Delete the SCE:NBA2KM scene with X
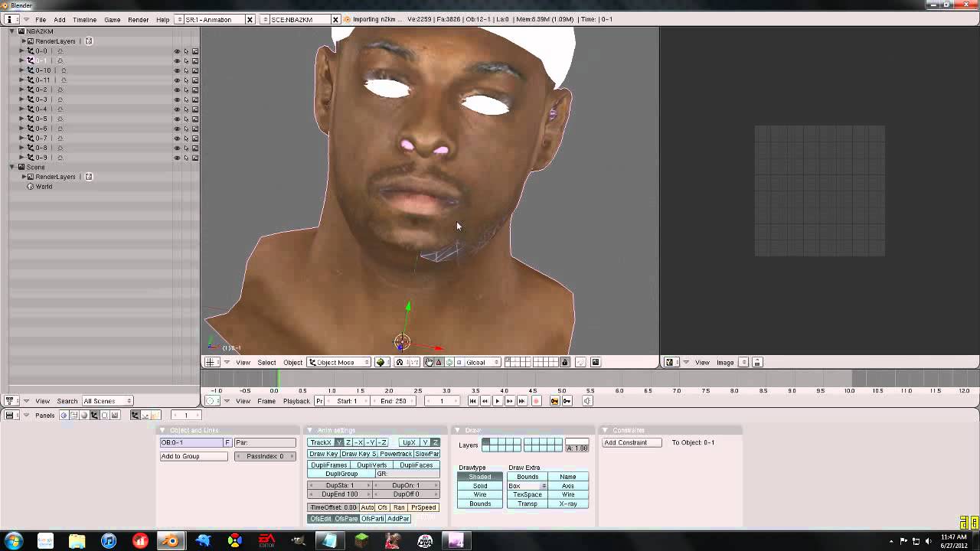980x551 pixels. pos(335,19)
